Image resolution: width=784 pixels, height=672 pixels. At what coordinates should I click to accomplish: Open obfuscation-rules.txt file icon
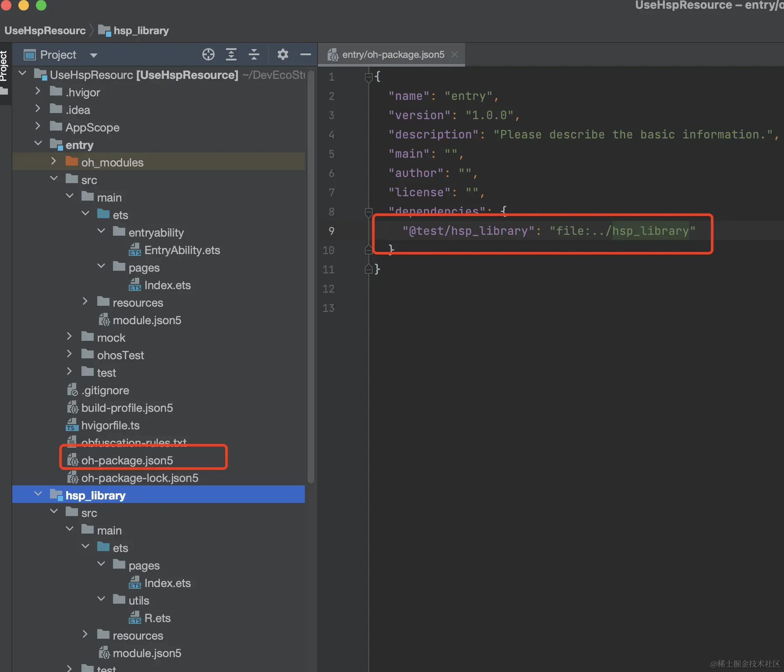tap(72, 442)
